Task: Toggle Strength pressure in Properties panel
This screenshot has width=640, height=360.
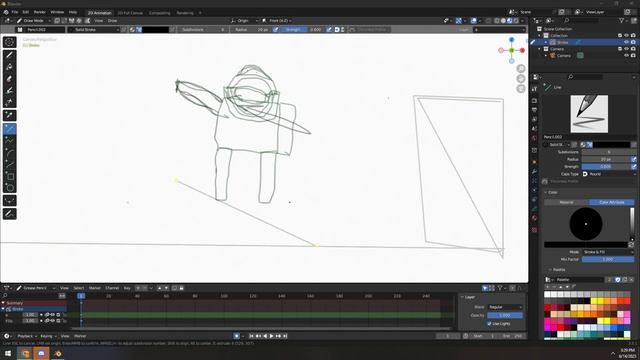Action: click(634, 167)
